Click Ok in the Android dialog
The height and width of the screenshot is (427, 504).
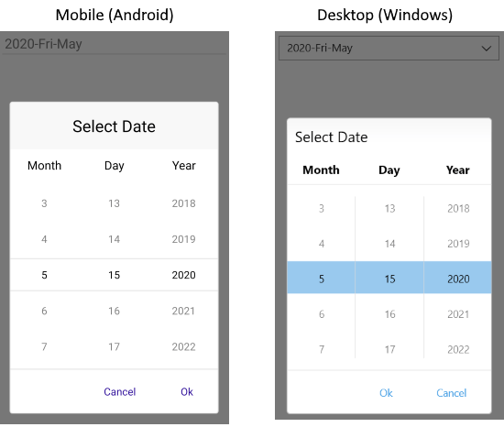(187, 391)
